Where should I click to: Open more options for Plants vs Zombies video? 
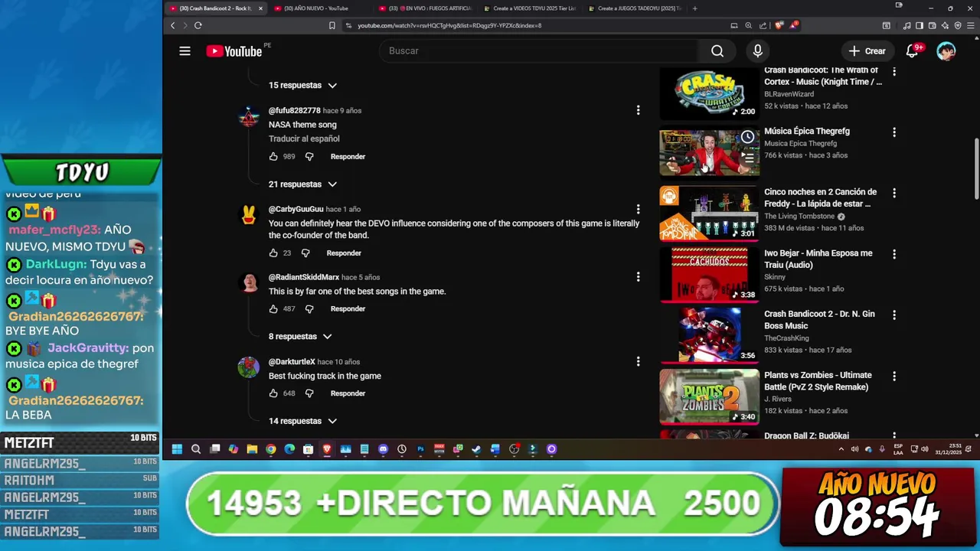click(x=893, y=376)
